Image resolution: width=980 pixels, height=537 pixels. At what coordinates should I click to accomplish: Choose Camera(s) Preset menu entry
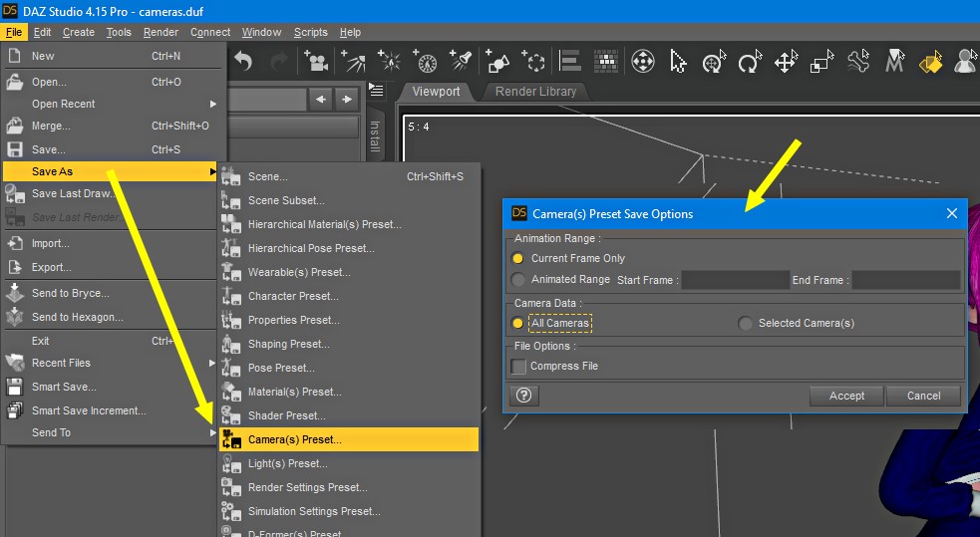349,439
